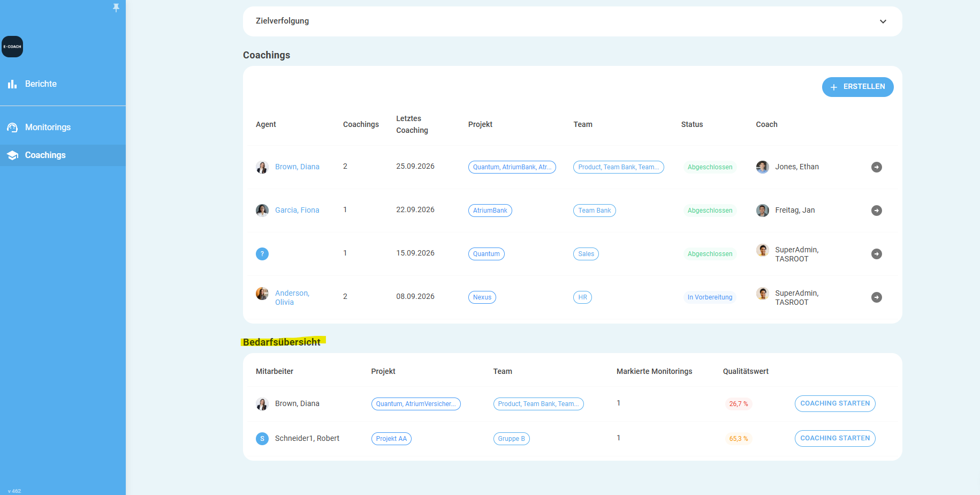Open details arrow for Garcia, Fiona coaching
The width and height of the screenshot is (980, 495).
(x=876, y=211)
